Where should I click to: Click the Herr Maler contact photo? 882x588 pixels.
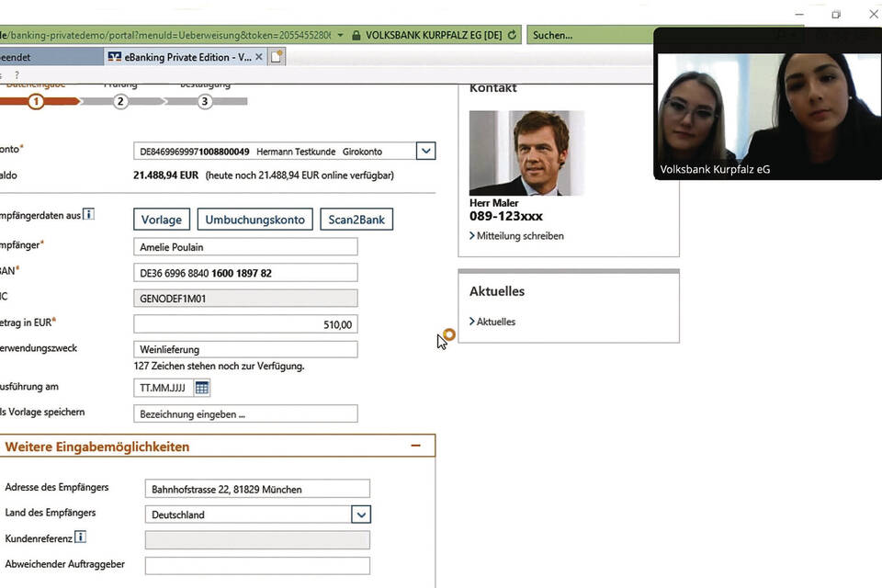tap(526, 153)
